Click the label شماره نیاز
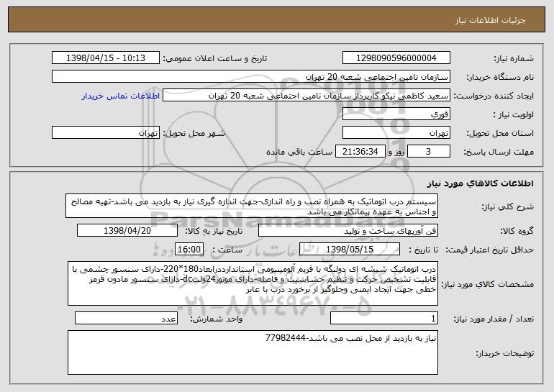The width and height of the screenshot is (554, 392). [515, 58]
